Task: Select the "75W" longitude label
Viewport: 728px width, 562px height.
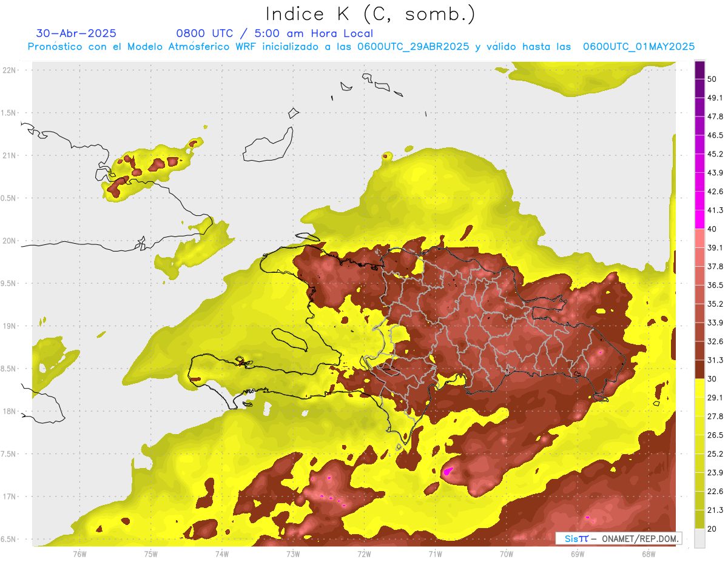Action: 151,554
